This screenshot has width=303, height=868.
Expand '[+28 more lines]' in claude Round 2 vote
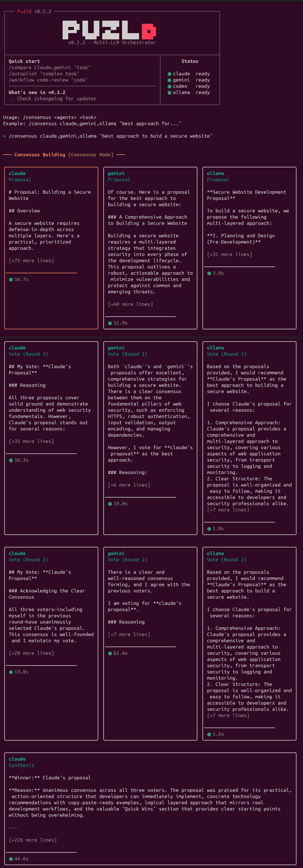[31, 653]
